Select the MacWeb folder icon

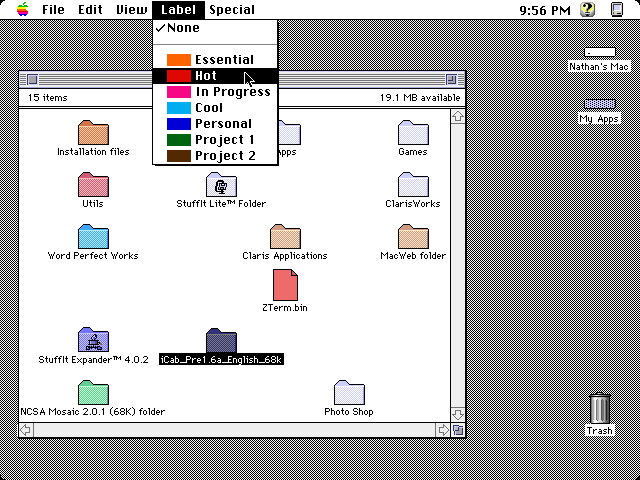click(x=413, y=237)
